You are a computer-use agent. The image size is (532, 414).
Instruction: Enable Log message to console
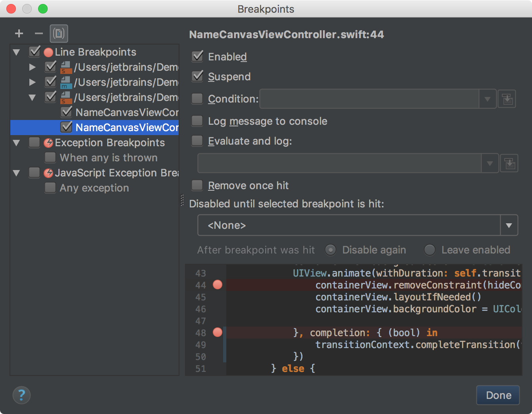coord(197,121)
